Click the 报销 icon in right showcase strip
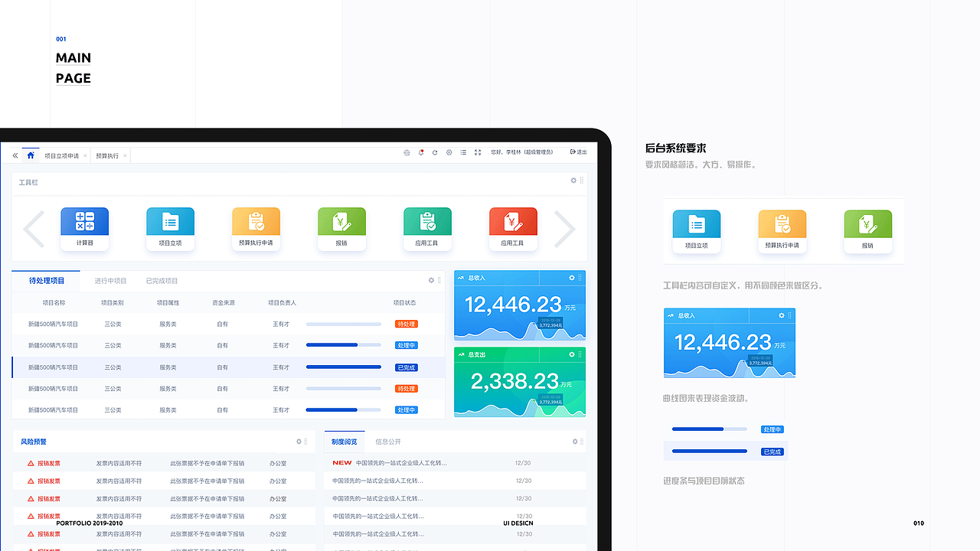 point(868,231)
